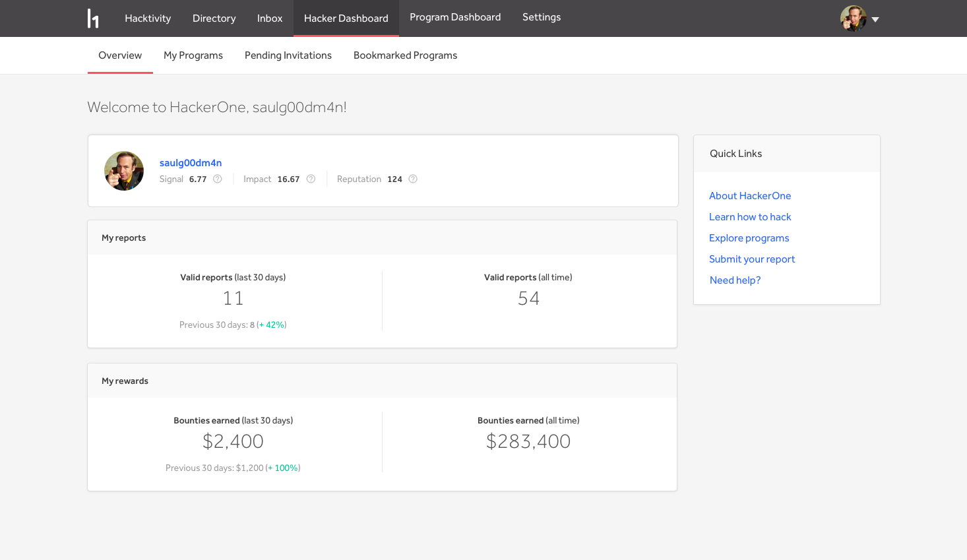Select the Hacker Dashboard nav item
This screenshot has width=967, height=560.
point(346,18)
